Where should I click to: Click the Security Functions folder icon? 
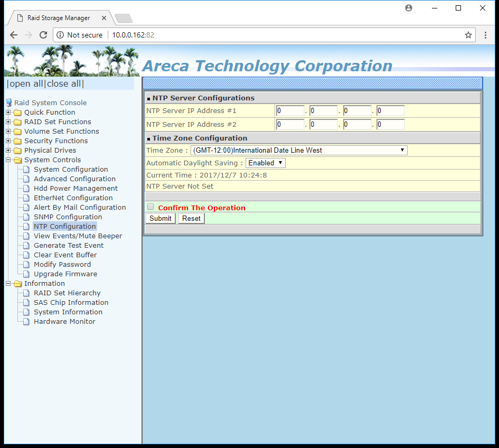pos(18,141)
